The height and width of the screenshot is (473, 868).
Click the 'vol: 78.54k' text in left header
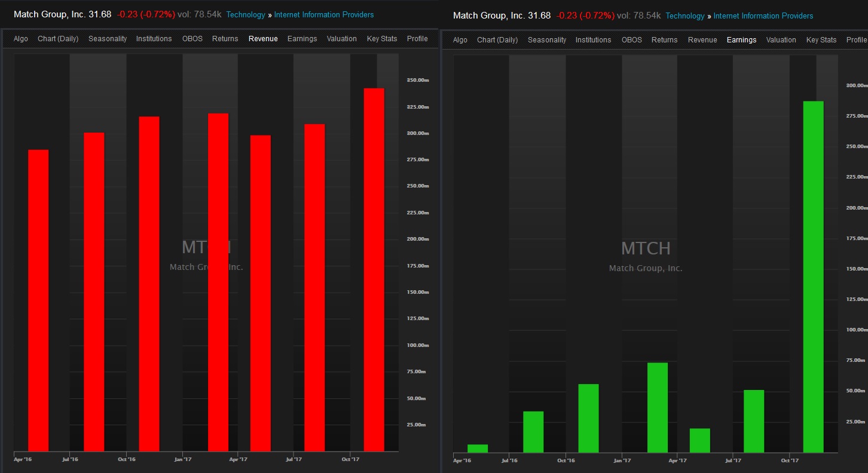199,14
